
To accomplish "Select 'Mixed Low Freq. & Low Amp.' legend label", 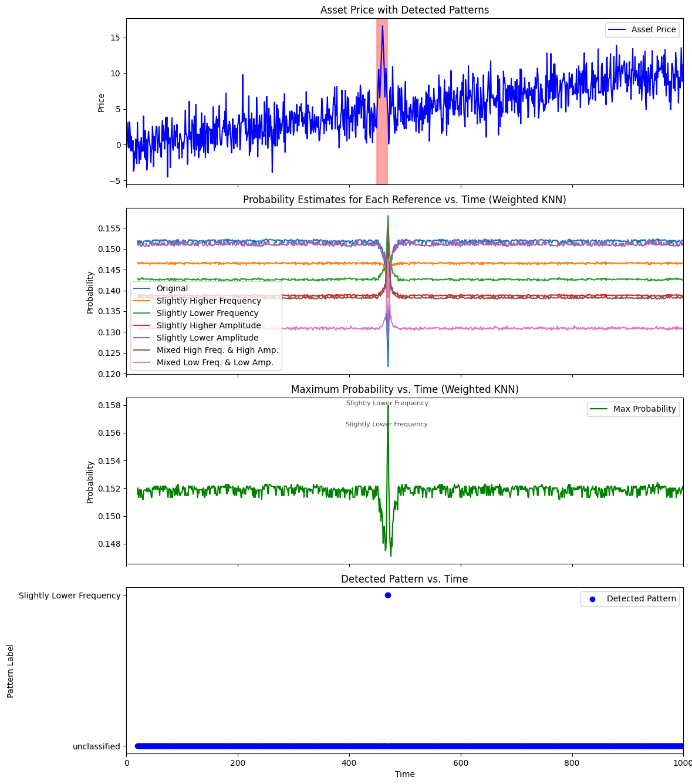I will pos(215,362).
